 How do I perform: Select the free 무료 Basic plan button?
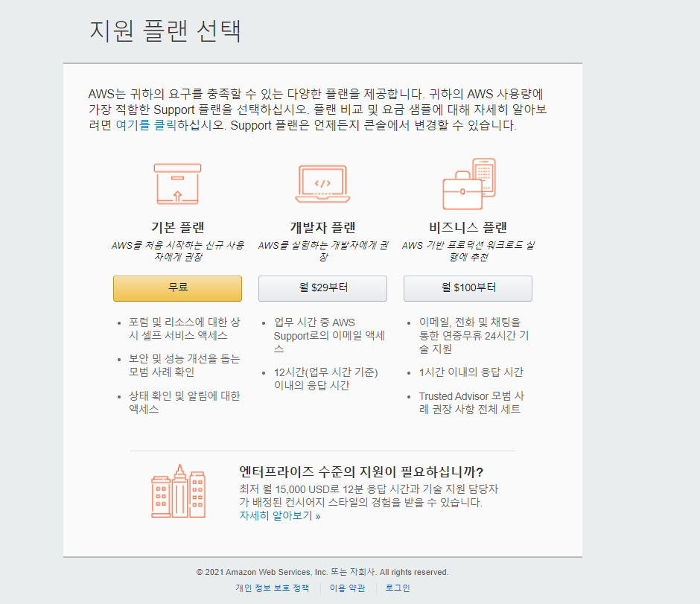(x=177, y=288)
